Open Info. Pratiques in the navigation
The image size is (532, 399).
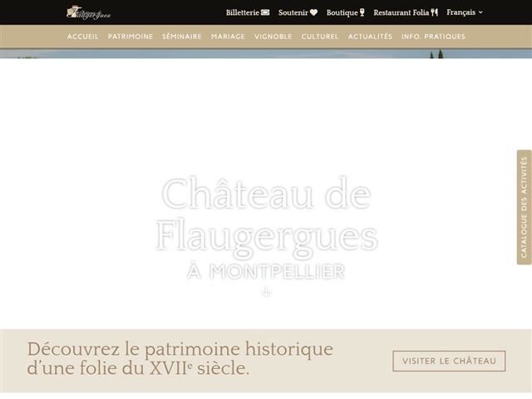point(433,37)
